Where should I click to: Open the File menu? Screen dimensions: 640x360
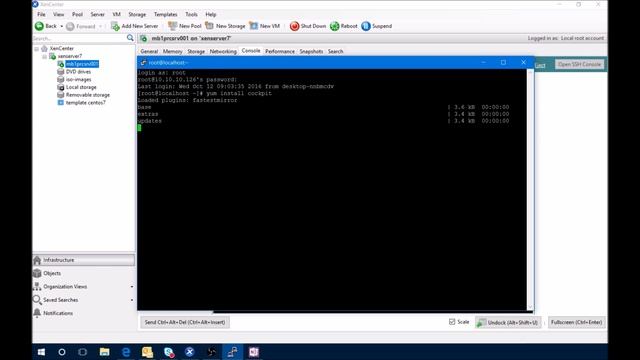click(x=41, y=14)
